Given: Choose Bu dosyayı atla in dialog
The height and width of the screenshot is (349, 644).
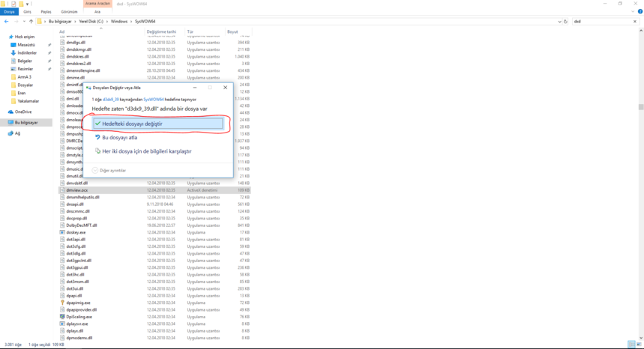Looking at the screenshot, I should click(119, 137).
